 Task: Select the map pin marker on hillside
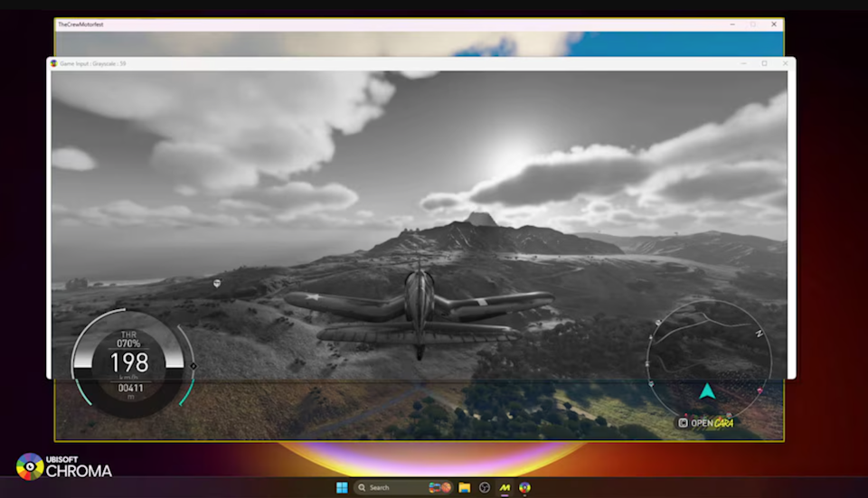pyautogui.click(x=217, y=284)
